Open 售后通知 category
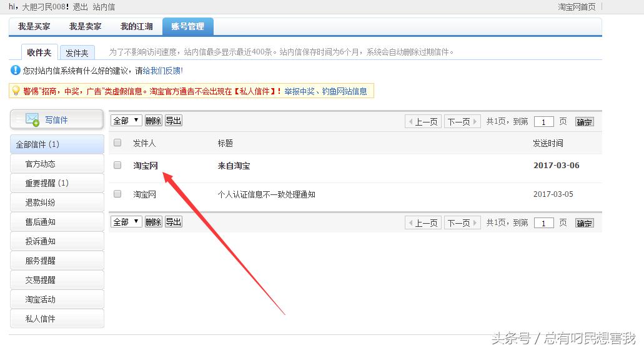Viewport: 644px width, 350px height. point(57,222)
